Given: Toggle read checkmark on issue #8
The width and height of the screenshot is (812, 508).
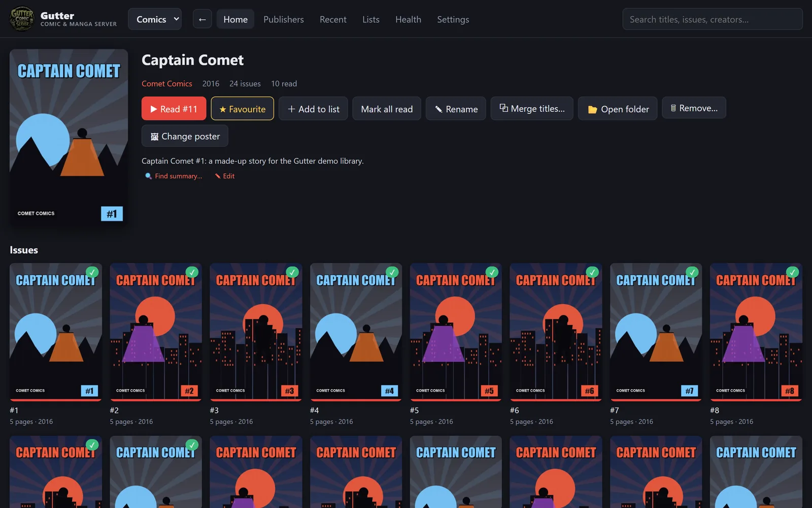Looking at the screenshot, I should (792, 272).
